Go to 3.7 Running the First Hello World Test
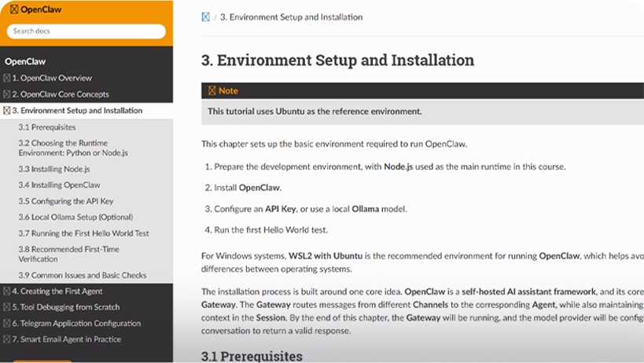This screenshot has width=644, height=363. pyautogui.click(x=84, y=233)
